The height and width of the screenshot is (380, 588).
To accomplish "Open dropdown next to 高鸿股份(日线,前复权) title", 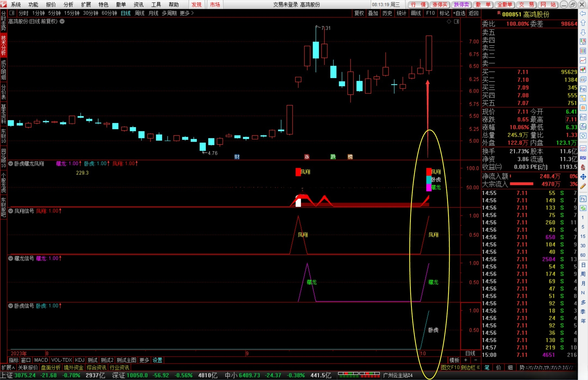I will coord(62,21).
